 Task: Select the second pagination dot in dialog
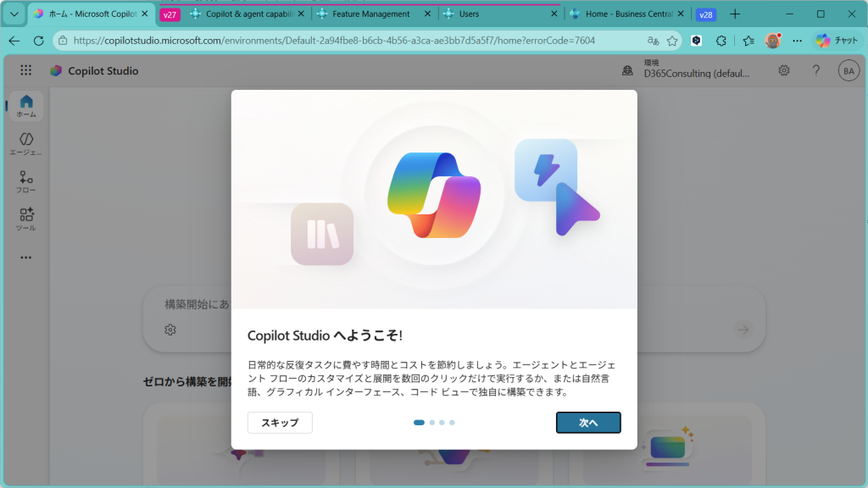click(x=431, y=422)
